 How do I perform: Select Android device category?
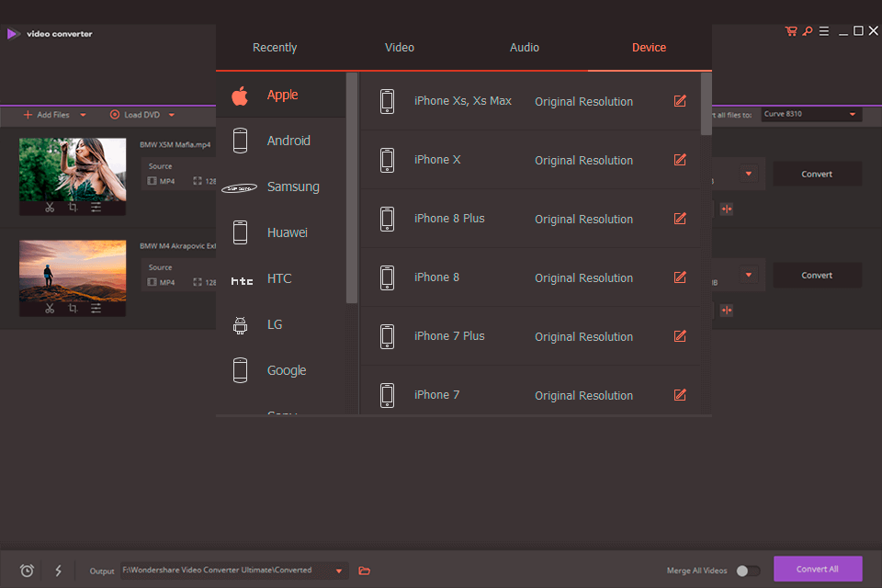coord(281,141)
